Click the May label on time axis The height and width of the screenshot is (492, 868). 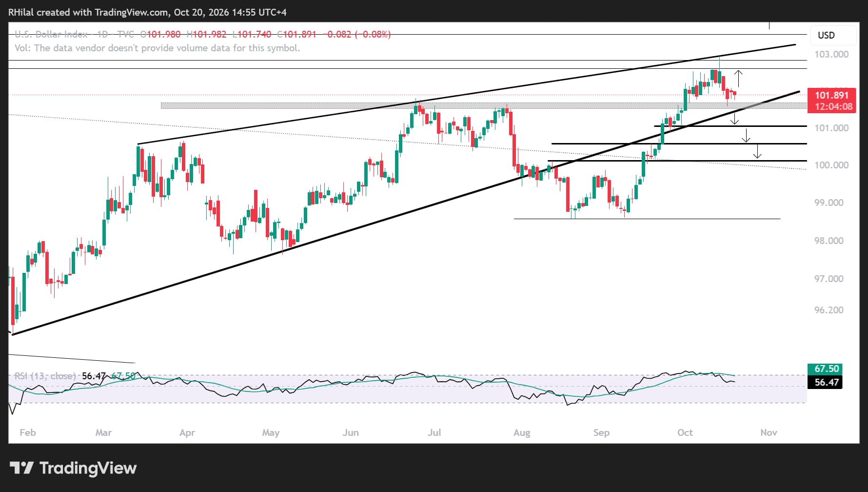(x=271, y=432)
